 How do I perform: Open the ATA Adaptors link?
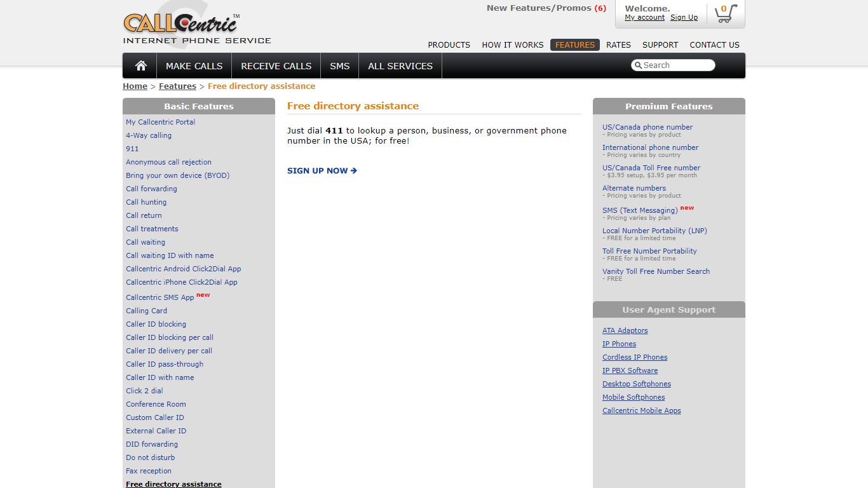coord(625,330)
